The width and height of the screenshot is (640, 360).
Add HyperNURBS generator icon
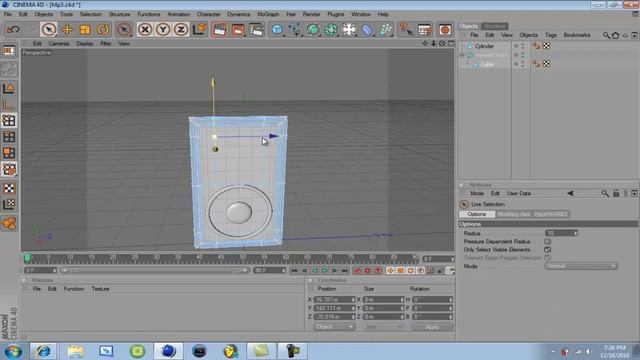[x=313, y=29]
